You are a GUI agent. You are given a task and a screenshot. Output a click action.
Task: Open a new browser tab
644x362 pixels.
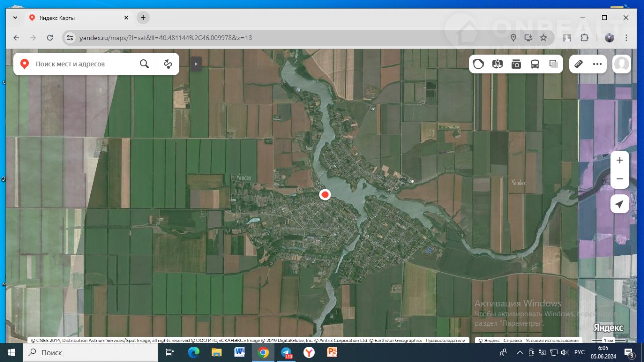point(143,18)
